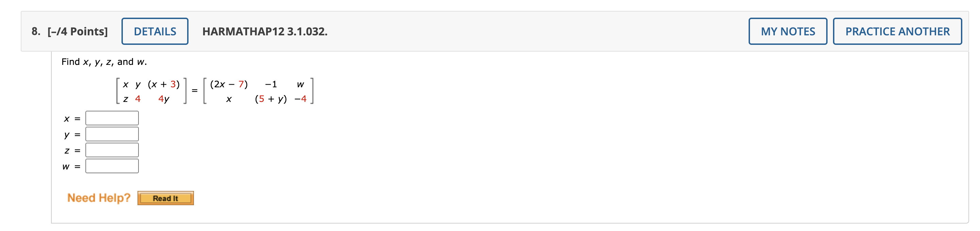Screen dimensions: 980x231
Task: Open MY NOTES panel
Action: [x=787, y=32]
